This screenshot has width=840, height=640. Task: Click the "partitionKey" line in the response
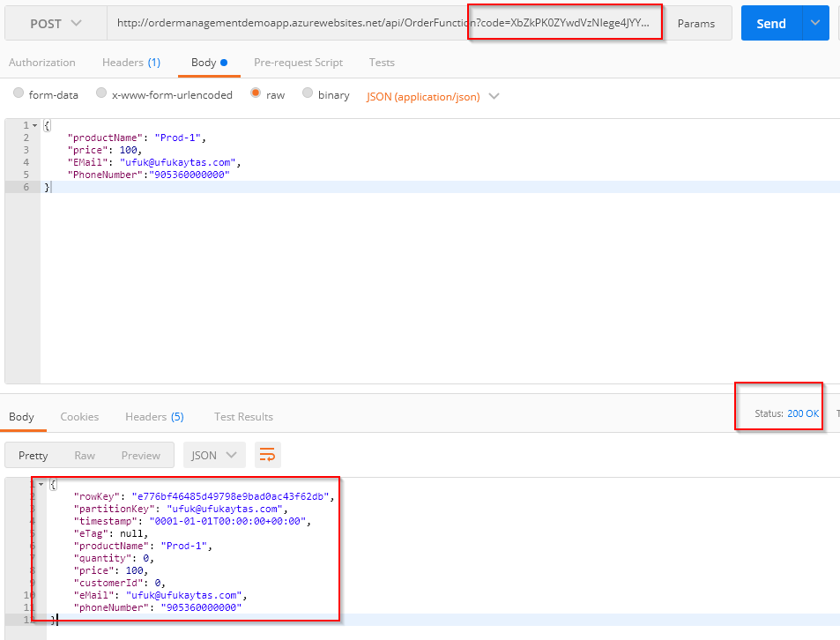coord(181,509)
